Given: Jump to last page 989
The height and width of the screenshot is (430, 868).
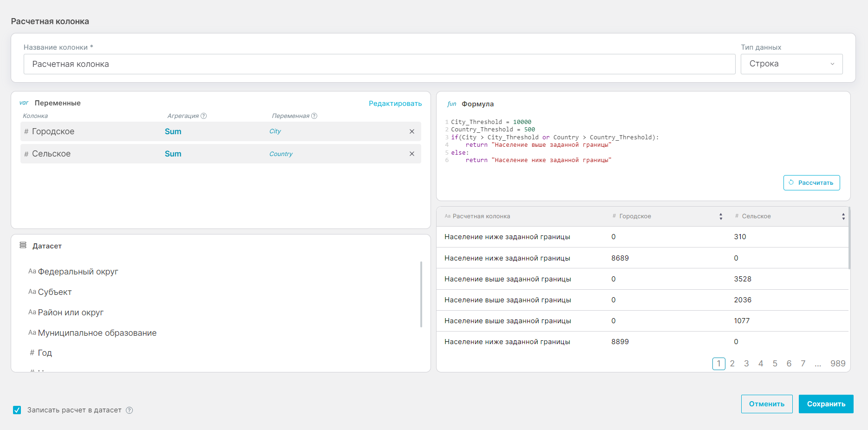Looking at the screenshot, I should [837, 364].
